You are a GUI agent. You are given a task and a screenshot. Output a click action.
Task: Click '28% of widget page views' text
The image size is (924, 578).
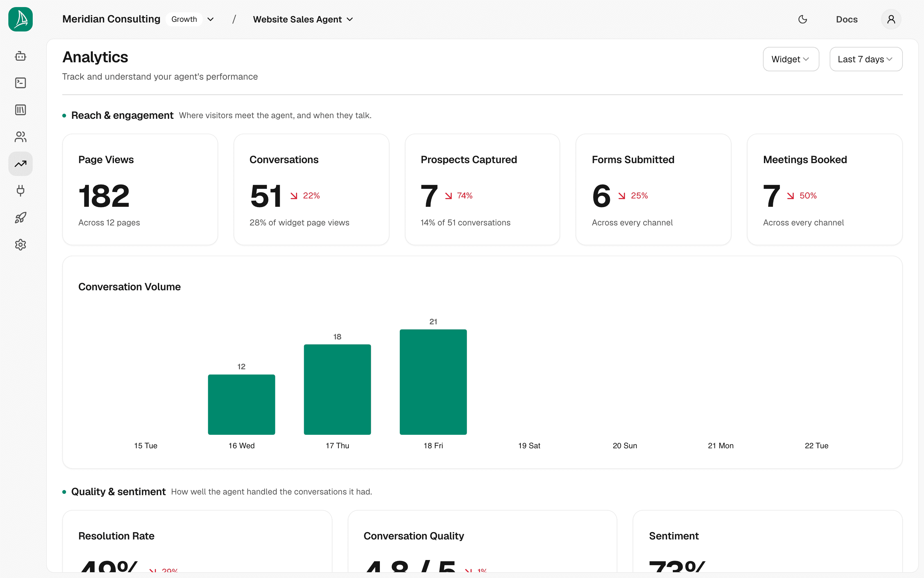click(x=299, y=223)
